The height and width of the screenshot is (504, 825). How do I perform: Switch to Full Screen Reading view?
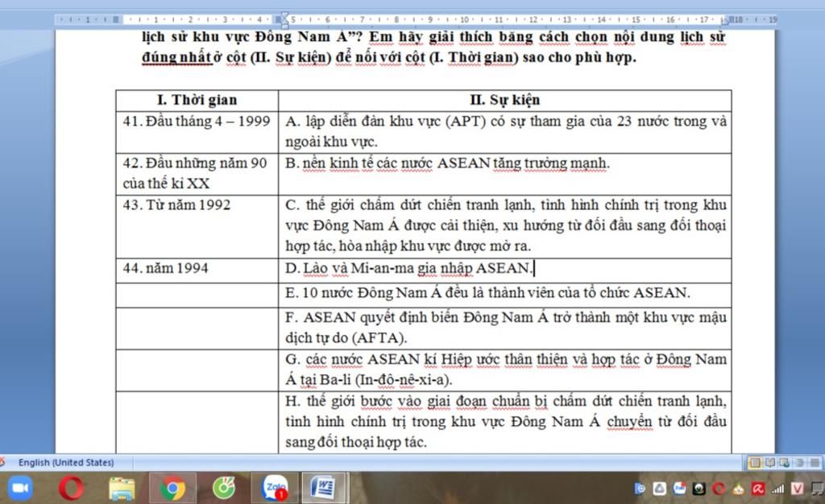(769, 462)
